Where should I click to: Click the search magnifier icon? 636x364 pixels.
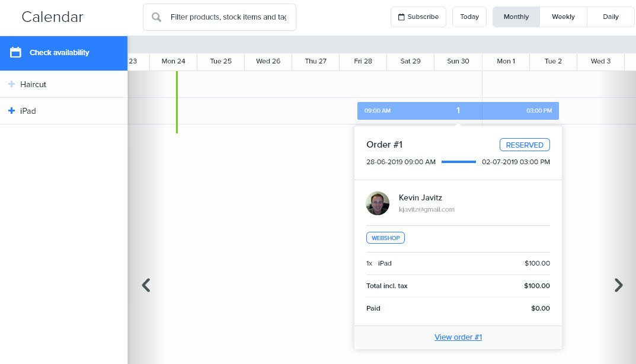coord(156,17)
